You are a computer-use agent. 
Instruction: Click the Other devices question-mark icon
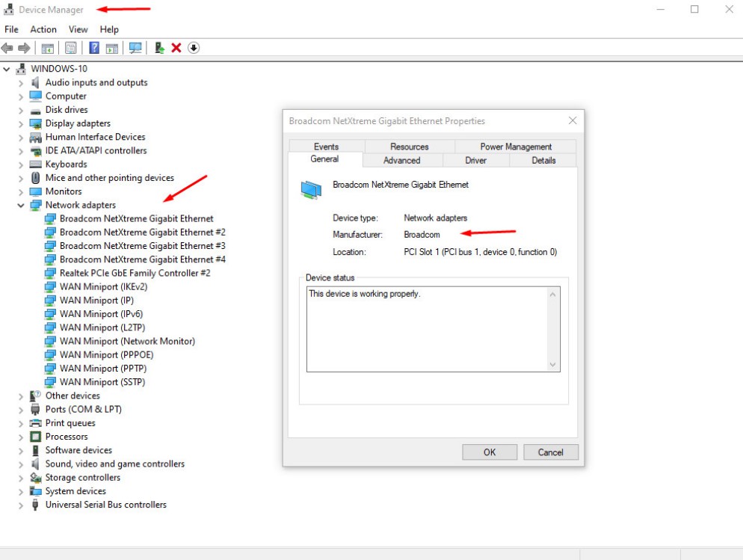pyautogui.click(x=35, y=396)
